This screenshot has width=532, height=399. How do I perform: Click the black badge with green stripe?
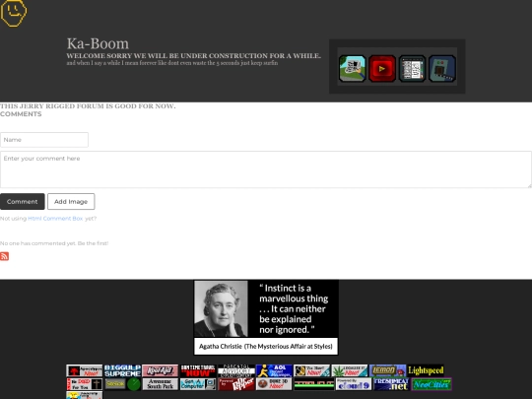[314, 384]
